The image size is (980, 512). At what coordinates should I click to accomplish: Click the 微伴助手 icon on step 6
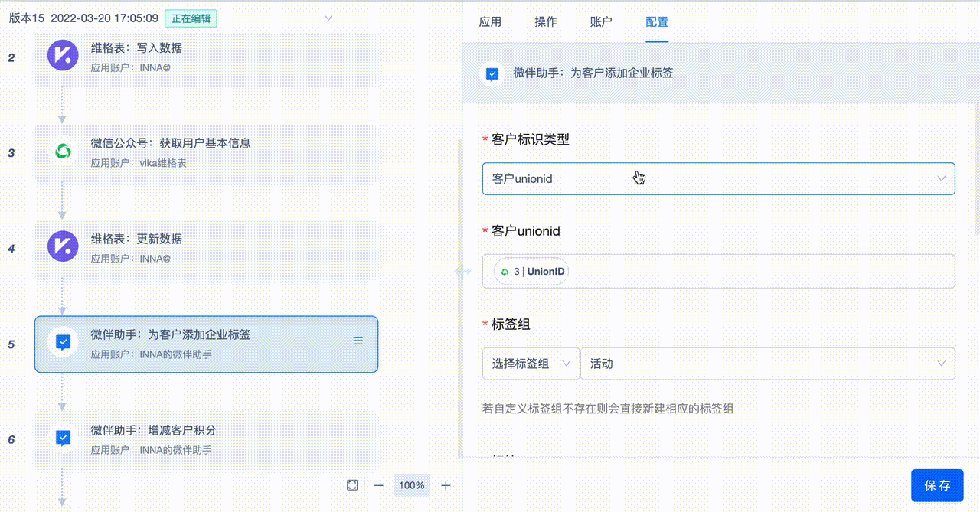(64, 438)
